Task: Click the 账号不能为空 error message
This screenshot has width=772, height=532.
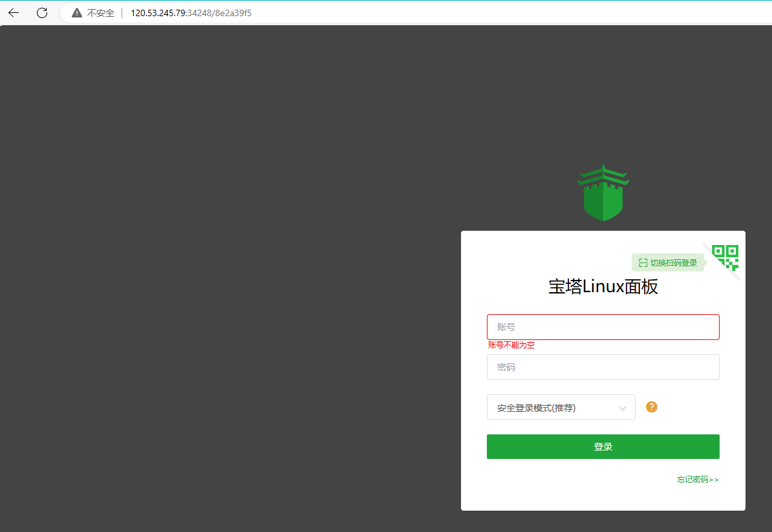Action: click(511, 345)
